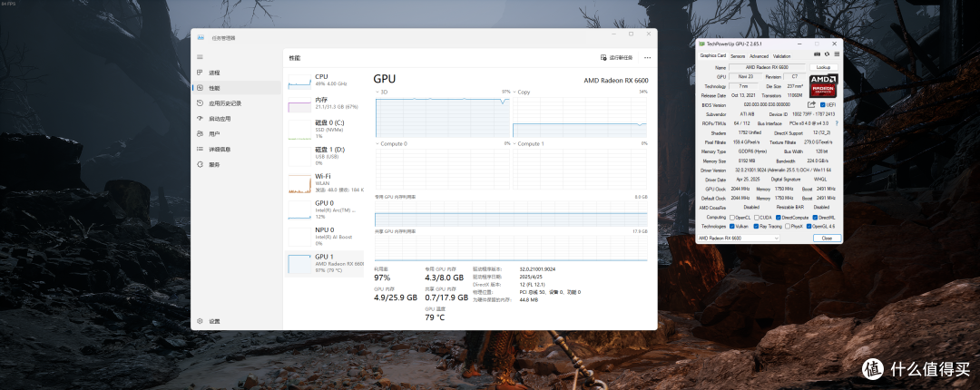
Task: Toggle DirectML checkbox
Action: click(x=815, y=218)
